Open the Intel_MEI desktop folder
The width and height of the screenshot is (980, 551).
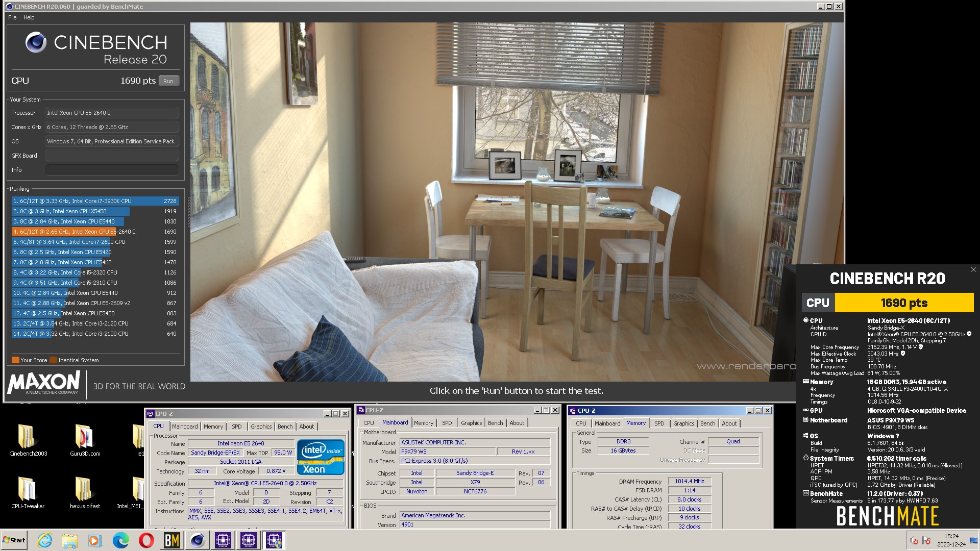pyautogui.click(x=130, y=492)
